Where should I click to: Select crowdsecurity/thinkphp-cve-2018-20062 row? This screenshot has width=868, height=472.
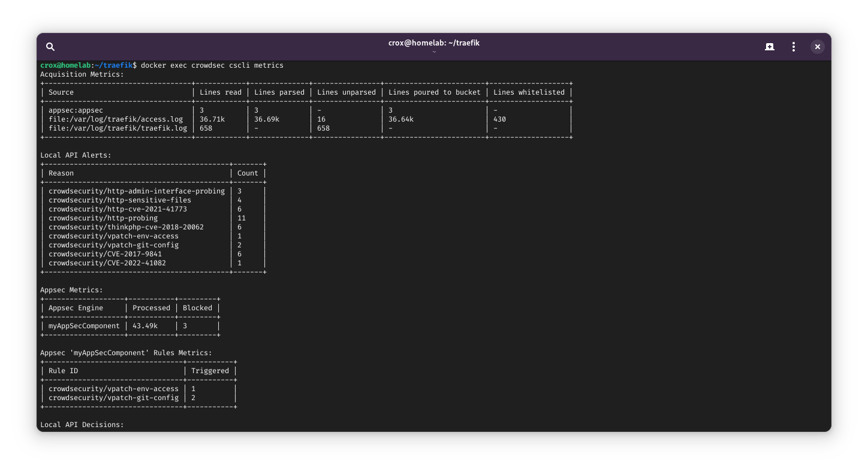point(126,227)
